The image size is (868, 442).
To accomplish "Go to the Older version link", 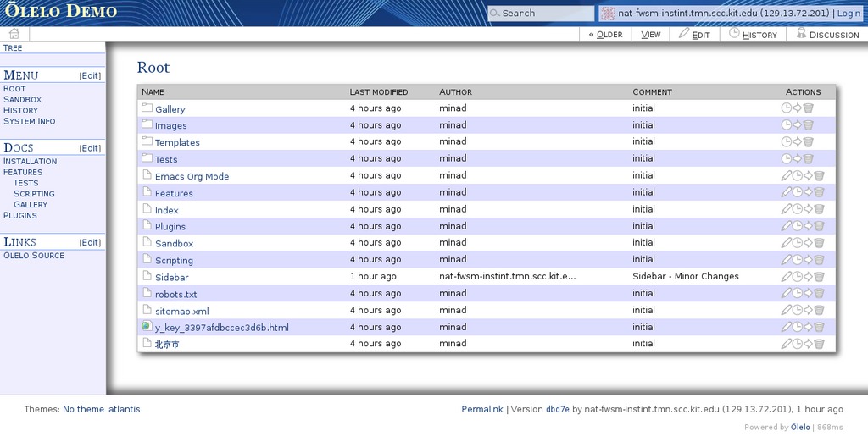I will [605, 35].
